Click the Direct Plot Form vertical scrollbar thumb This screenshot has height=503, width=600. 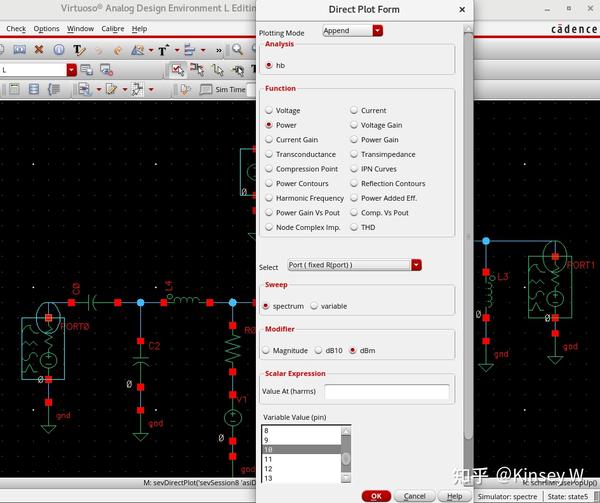(468, 236)
